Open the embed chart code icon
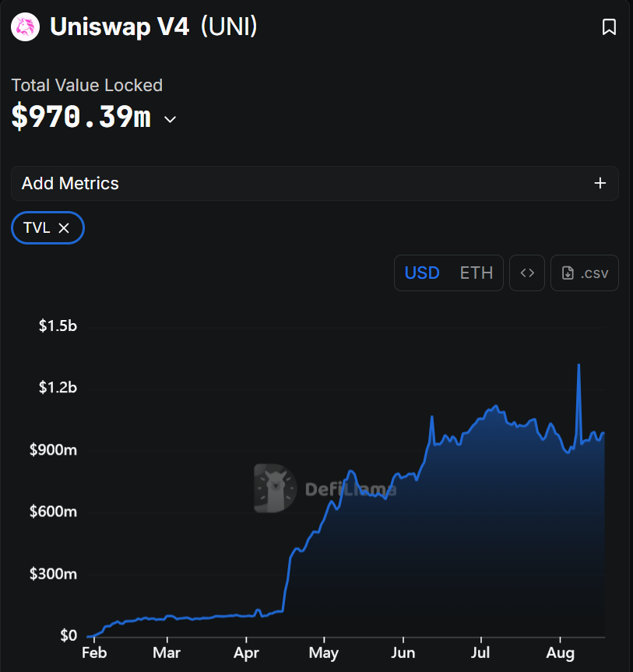 527,273
